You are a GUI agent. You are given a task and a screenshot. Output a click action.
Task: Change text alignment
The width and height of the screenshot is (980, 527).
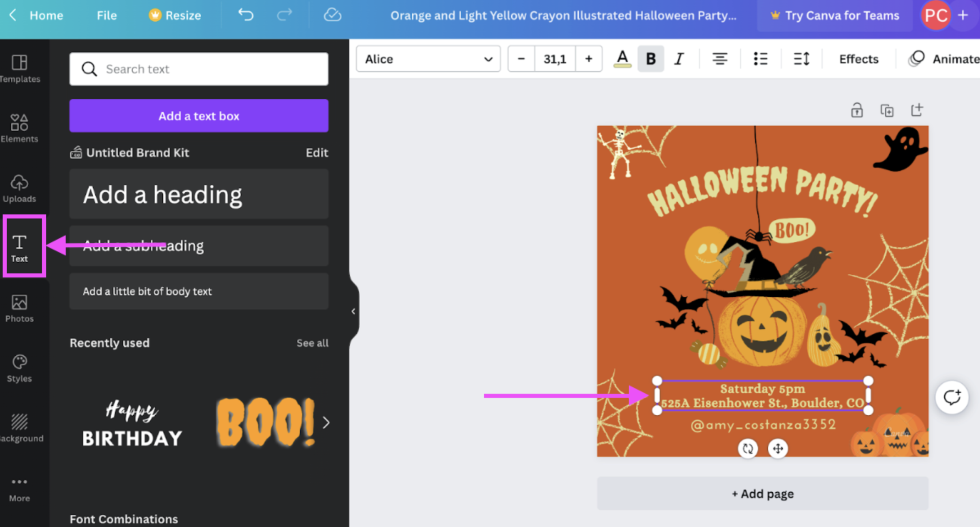click(x=719, y=59)
